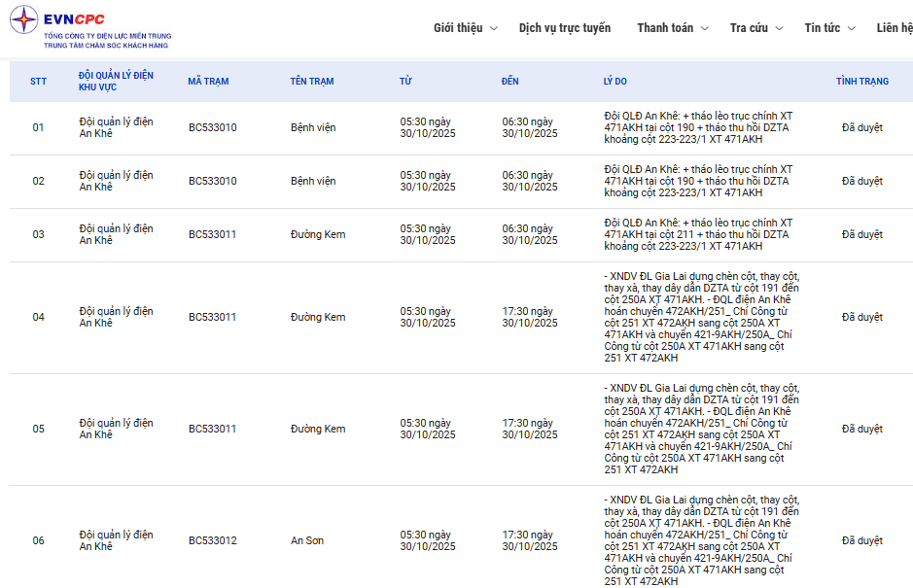Click Đã duyệt status in row 04

click(861, 317)
